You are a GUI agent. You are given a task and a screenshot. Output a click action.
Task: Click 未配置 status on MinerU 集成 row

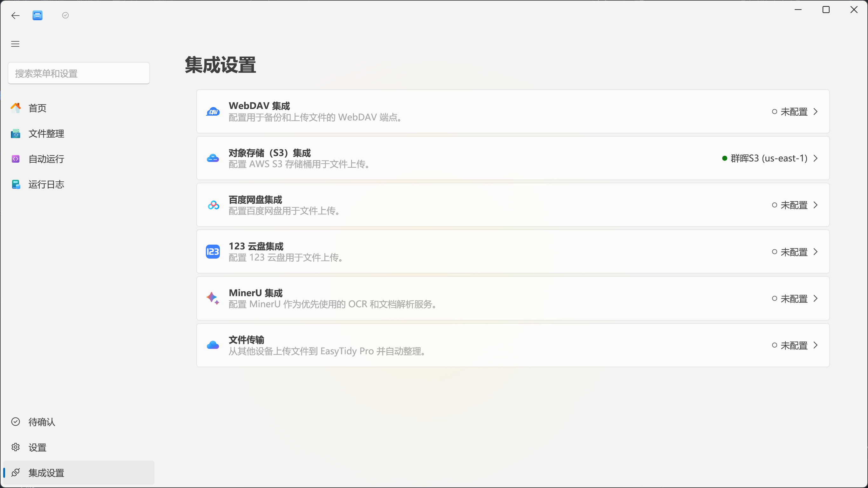(x=794, y=299)
